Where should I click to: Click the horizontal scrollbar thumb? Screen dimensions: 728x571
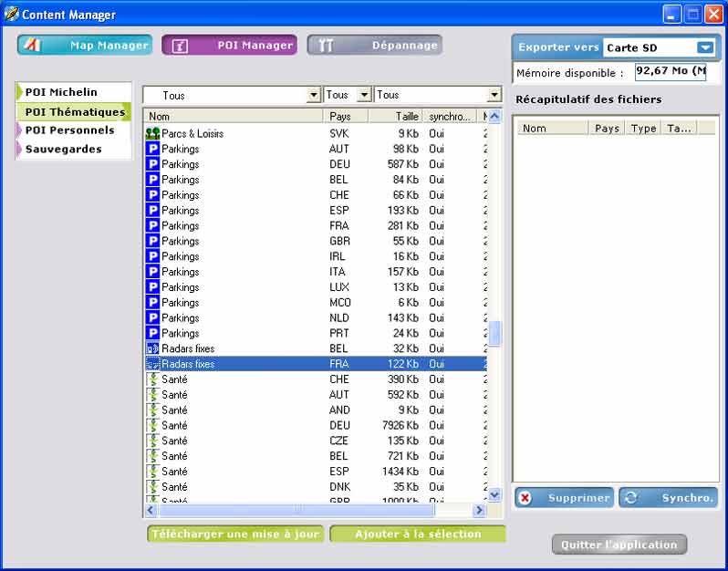pyautogui.click(x=296, y=511)
